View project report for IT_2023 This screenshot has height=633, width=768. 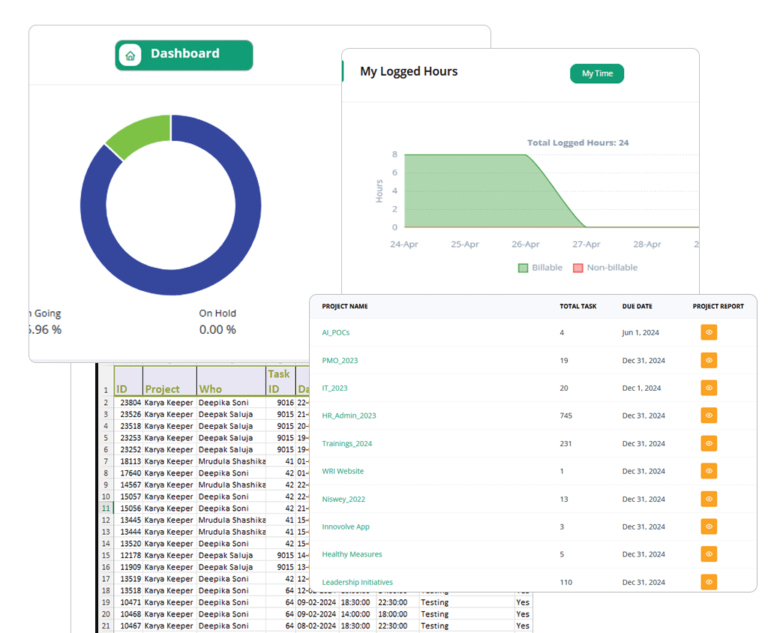coord(708,388)
